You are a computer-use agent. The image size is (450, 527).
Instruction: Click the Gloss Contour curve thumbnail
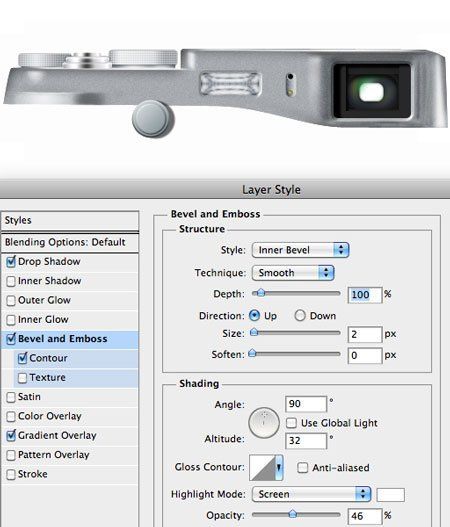tap(262, 468)
